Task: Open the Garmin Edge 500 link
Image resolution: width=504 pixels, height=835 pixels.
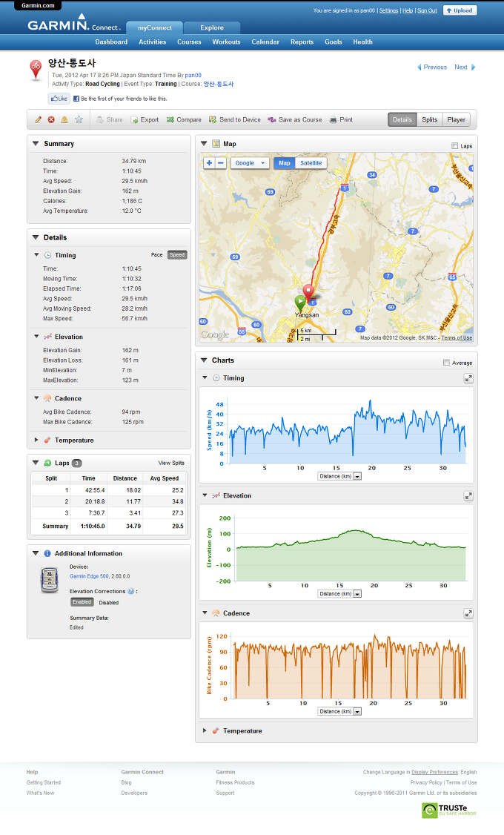Action: (90, 576)
